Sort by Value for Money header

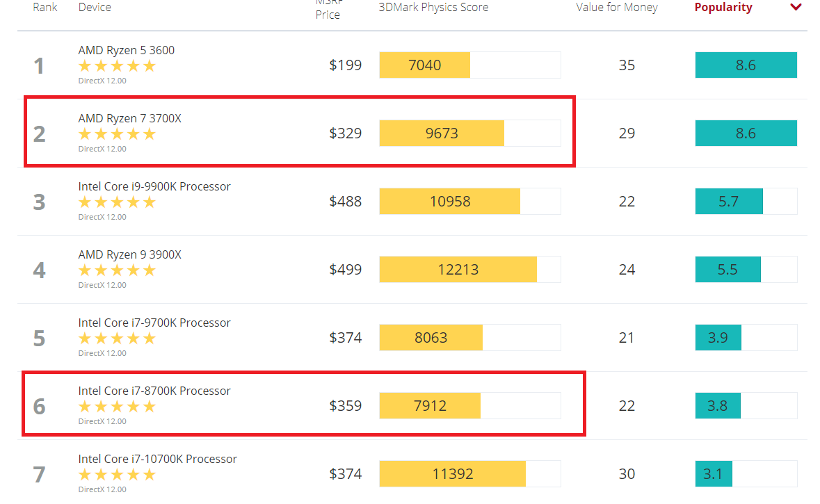pos(617,8)
